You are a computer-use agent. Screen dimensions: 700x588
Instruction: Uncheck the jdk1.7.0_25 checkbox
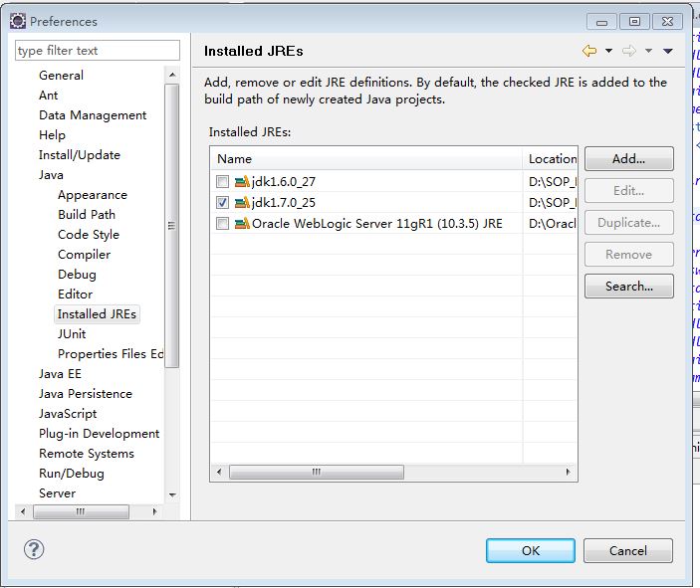tap(222, 203)
